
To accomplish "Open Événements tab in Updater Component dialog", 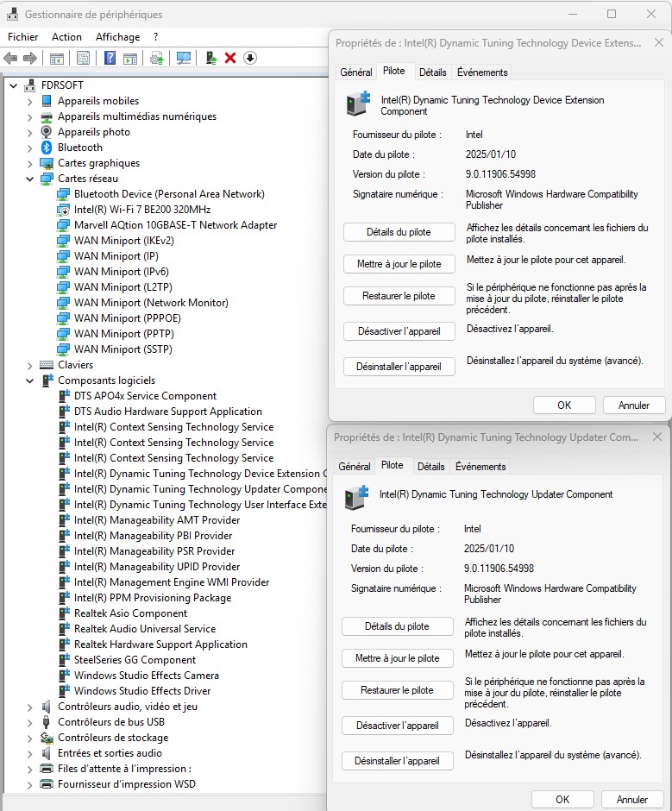I will 480,467.
